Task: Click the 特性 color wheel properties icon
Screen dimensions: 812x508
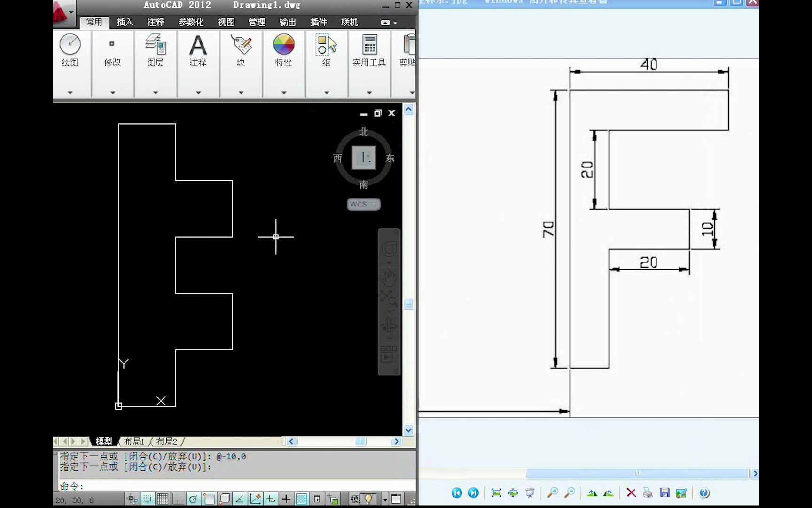Action: click(284, 44)
